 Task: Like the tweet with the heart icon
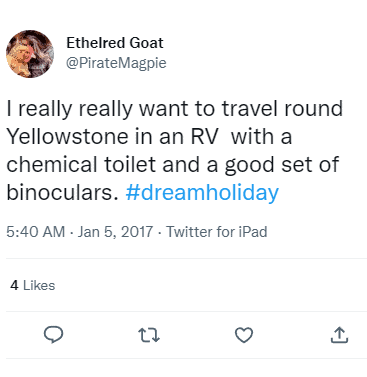pos(244,335)
